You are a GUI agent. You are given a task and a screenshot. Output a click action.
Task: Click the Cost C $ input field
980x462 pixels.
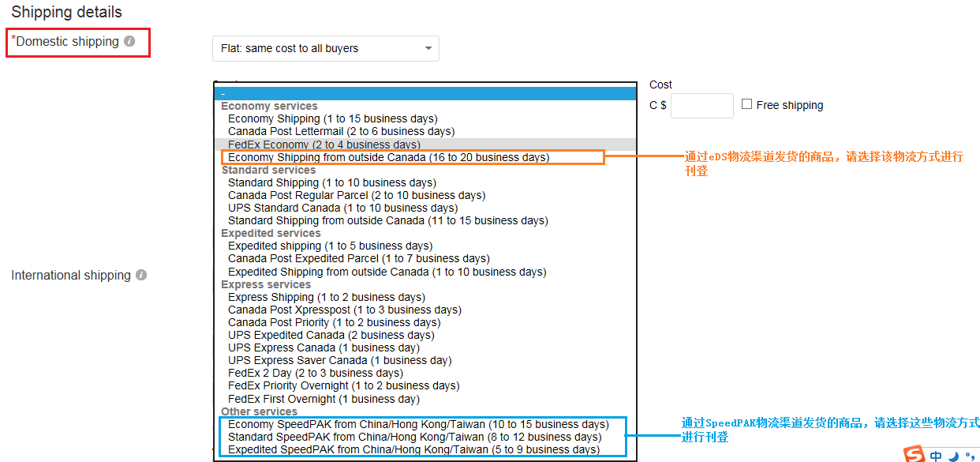pos(701,106)
